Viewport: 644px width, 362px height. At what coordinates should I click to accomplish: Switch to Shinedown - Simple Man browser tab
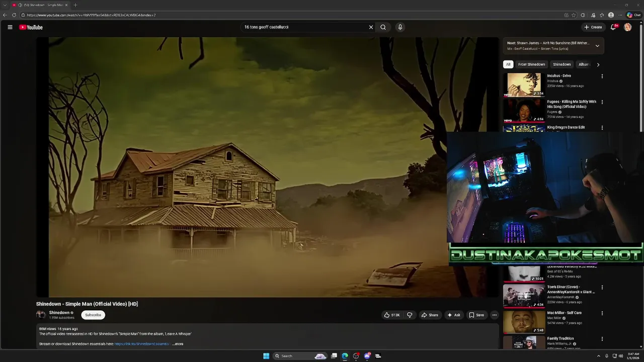(x=40, y=5)
